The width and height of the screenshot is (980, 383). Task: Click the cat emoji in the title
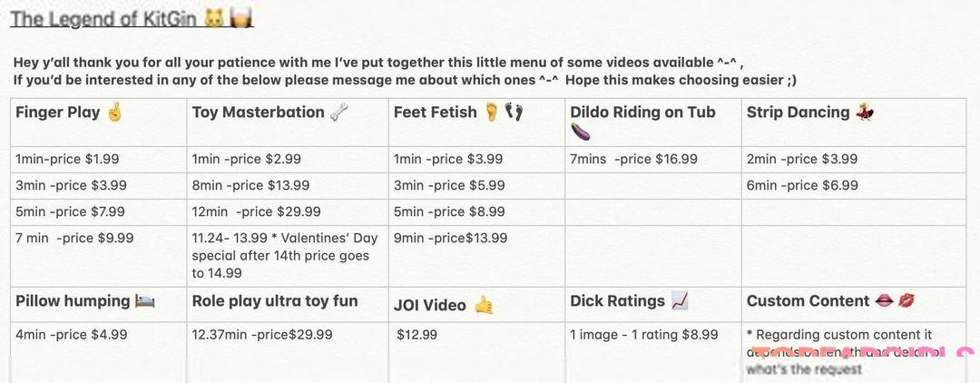pos(214,17)
